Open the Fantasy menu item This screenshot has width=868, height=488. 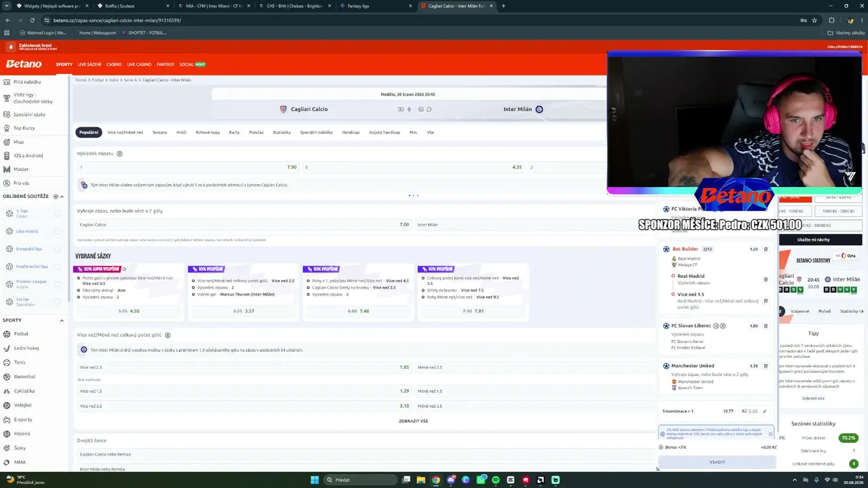point(165,64)
